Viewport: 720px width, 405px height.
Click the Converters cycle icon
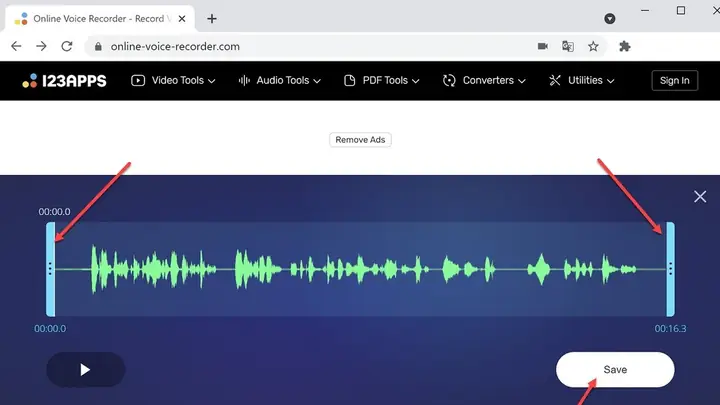click(449, 80)
